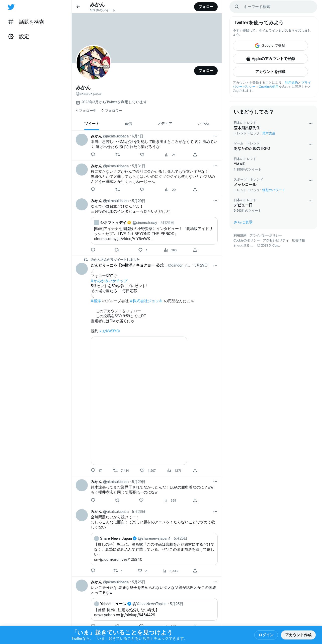The image size is (322, 644).
Task: Click the Twitter bird logo
Action: (x=11, y=7)
